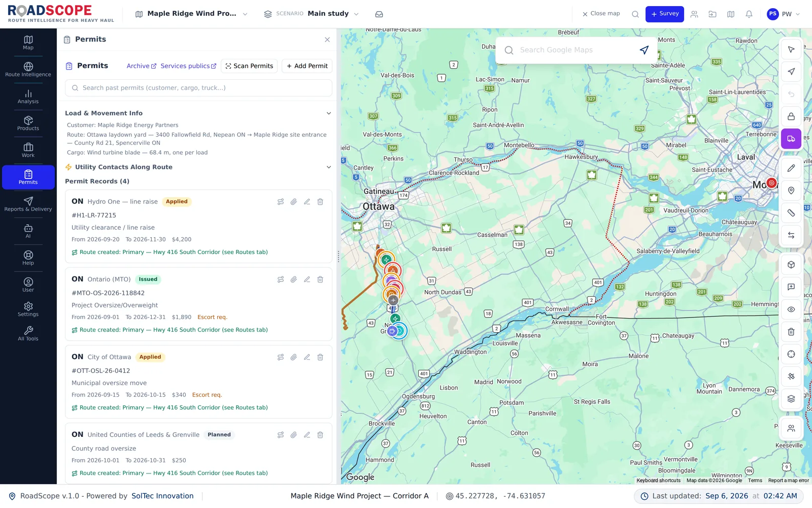
Task: Open Keyboard shortcuts on the map
Action: point(658,481)
